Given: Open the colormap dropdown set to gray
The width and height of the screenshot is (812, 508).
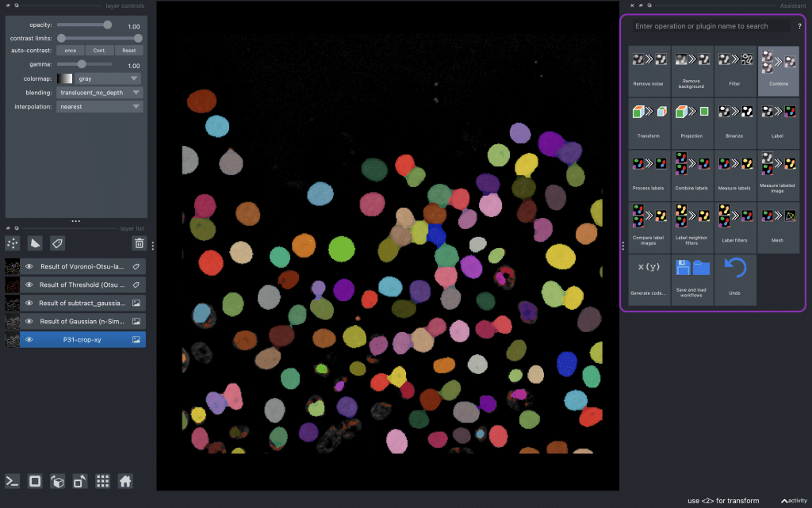Looking at the screenshot, I should tap(99, 78).
